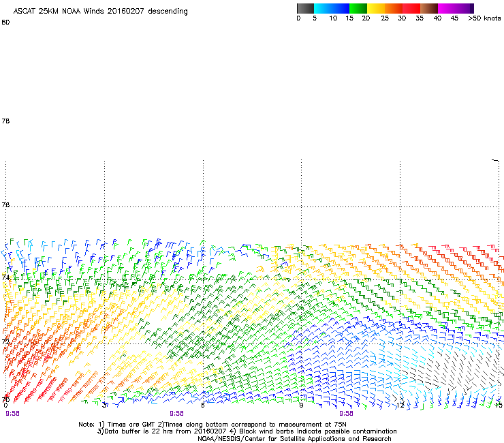Click the legend scale label 45
This screenshot has height=443, width=504.
click(454, 18)
